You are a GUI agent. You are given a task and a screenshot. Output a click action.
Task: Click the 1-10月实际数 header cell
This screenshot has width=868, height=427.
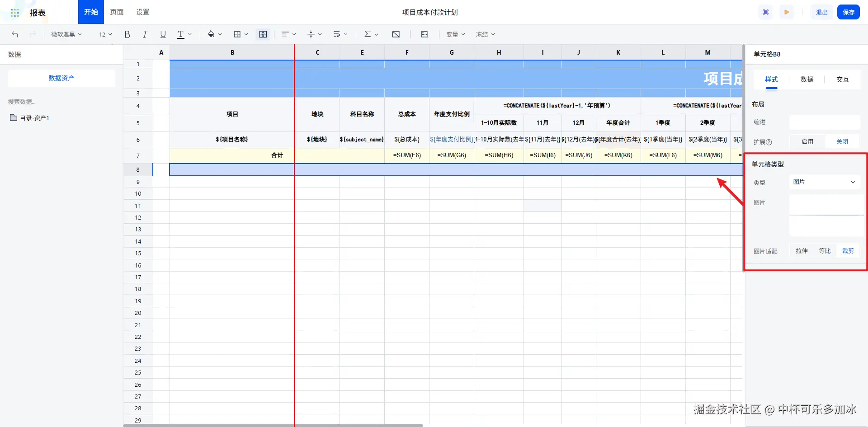point(499,123)
